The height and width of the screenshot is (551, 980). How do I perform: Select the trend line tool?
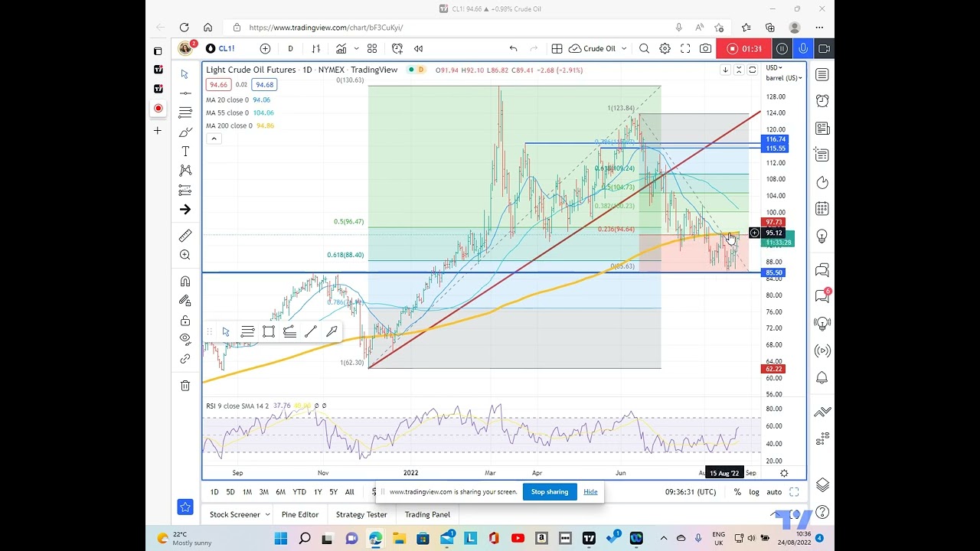tap(185, 93)
